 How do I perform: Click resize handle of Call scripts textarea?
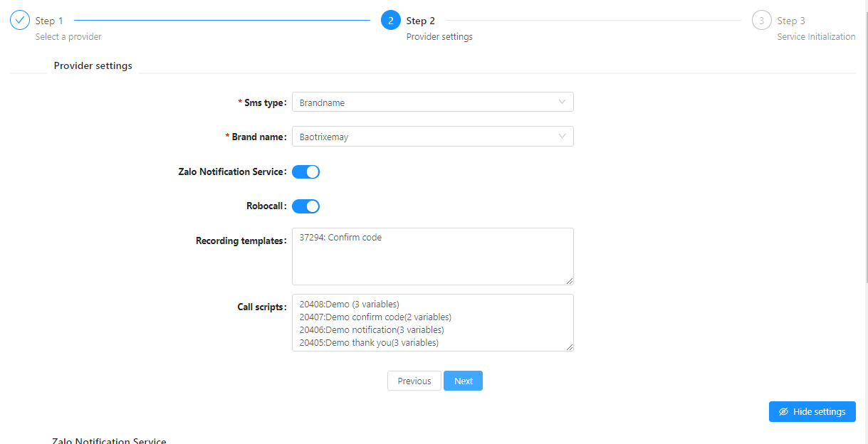point(569,347)
